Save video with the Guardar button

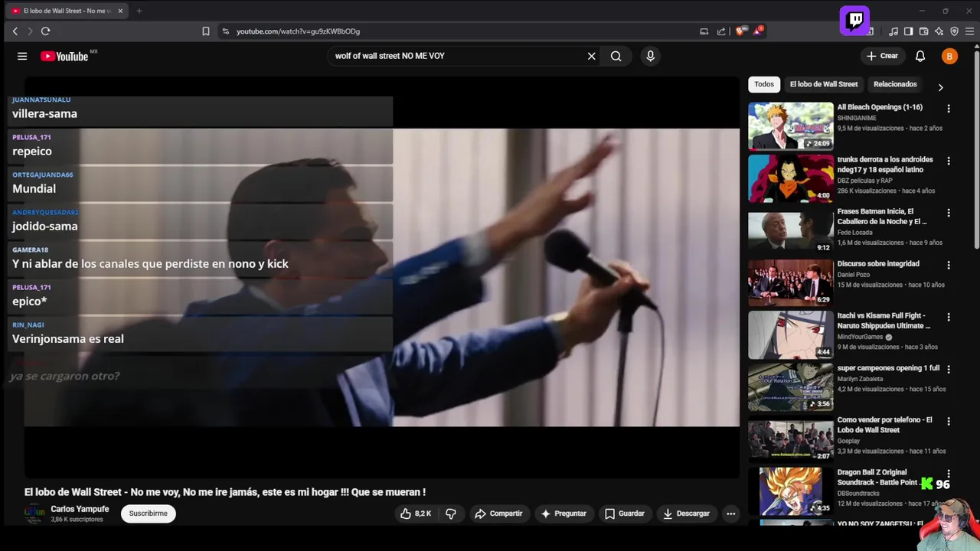coord(625,514)
